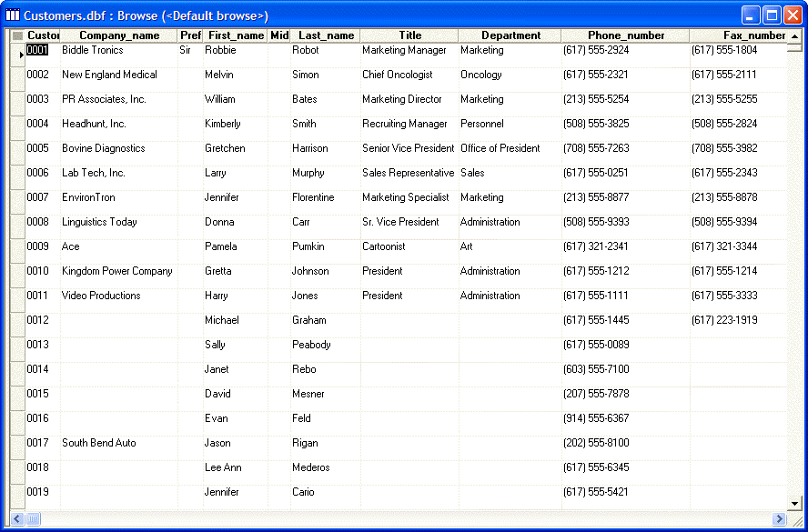
Task: Click the scroll right arrow on the horizontal scrollbar
Action: [x=779, y=518]
